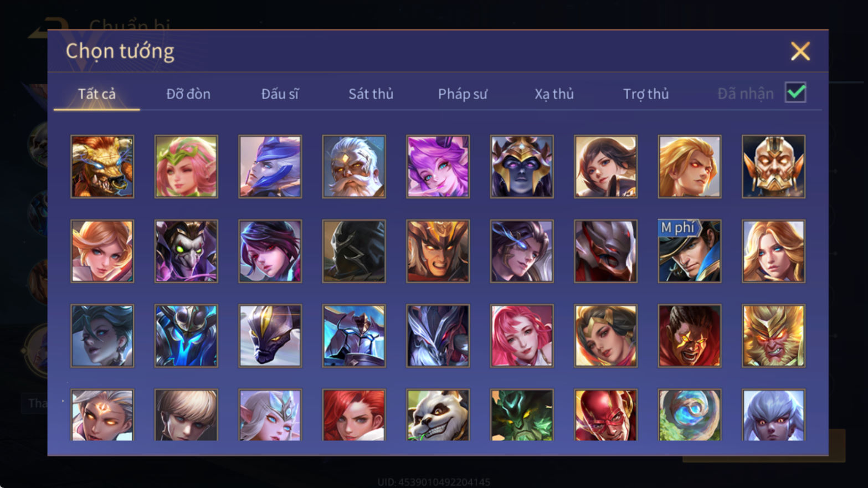868x488 pixels.
Task: Filter by the Xạ thủ tab
Action: [554, 94]
